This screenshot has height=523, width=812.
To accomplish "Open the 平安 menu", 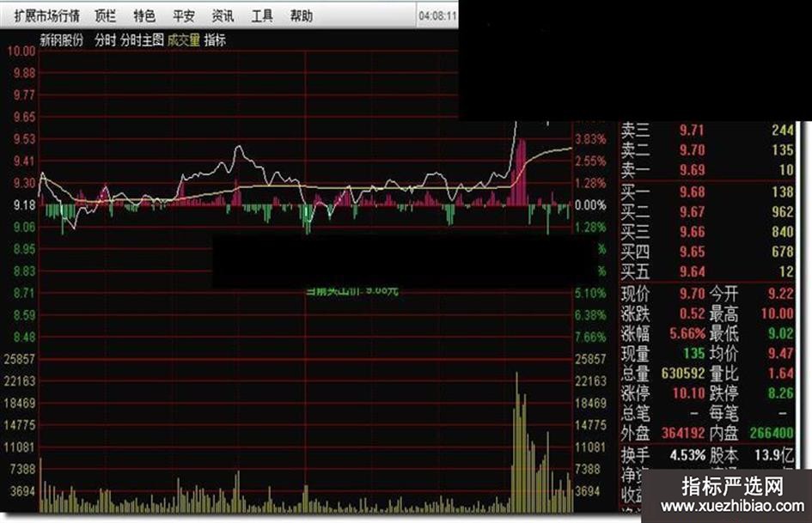I will point(184,16).
